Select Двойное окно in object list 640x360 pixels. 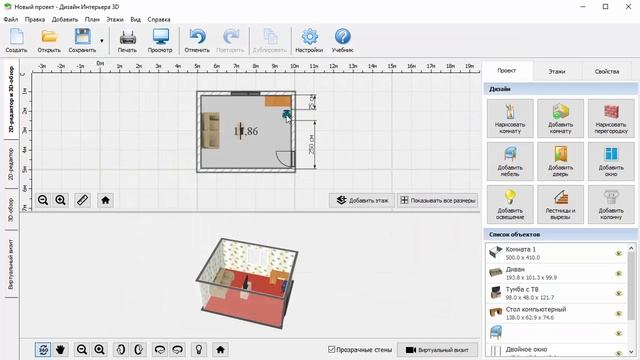(556, 351)
